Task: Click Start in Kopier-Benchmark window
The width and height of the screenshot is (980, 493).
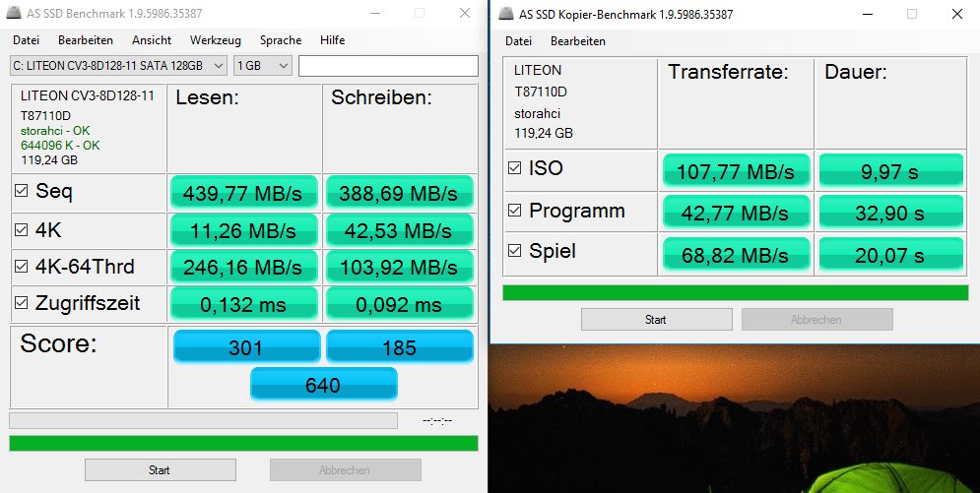Action: coord(656,320)
